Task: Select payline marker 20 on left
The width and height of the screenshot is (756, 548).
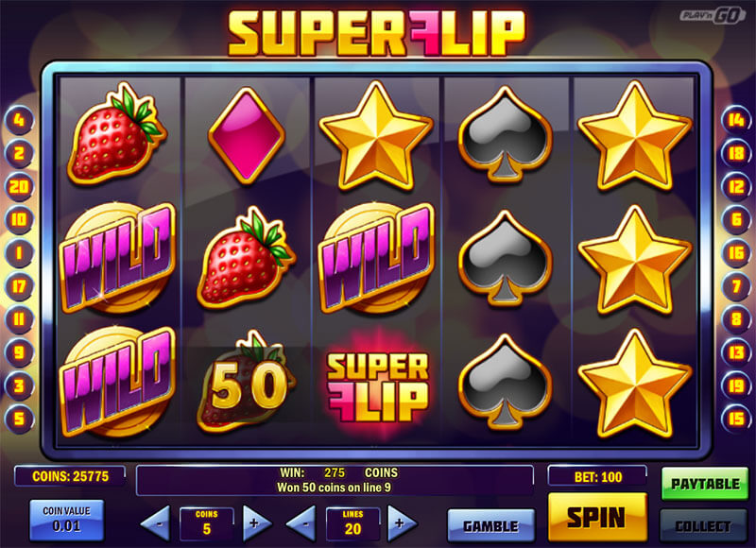Action: pyautogui.click(x=19, y=186)
